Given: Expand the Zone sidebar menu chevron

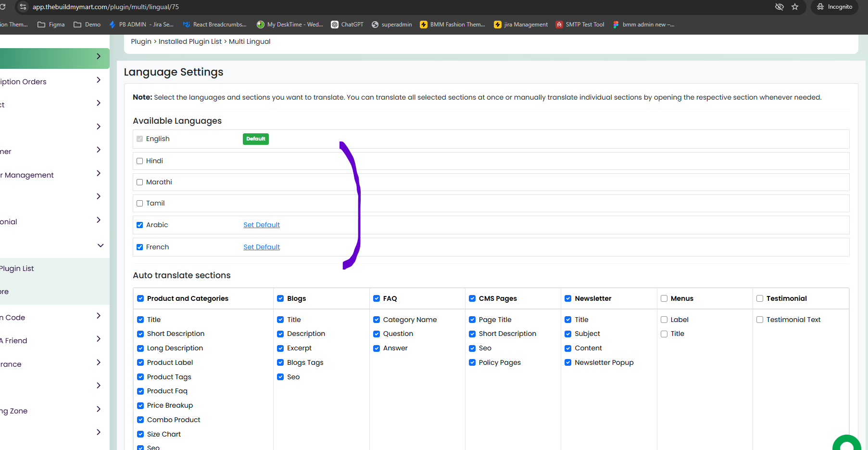Looking at the screenshot, I should [99, 409].
